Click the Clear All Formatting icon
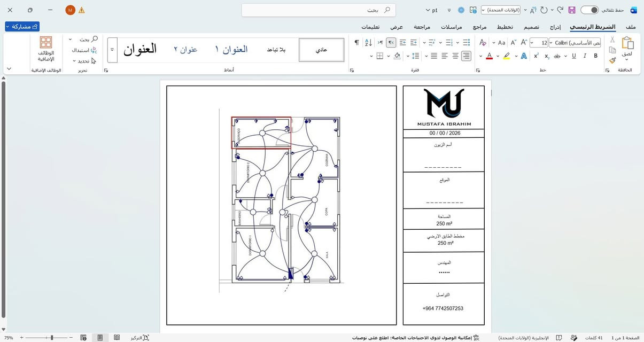 [483, 43]
